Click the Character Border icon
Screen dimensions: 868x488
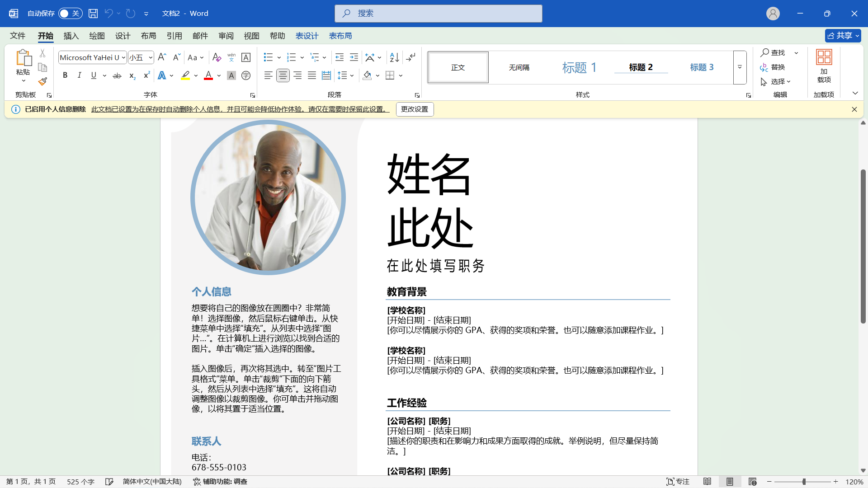(246, 57)
